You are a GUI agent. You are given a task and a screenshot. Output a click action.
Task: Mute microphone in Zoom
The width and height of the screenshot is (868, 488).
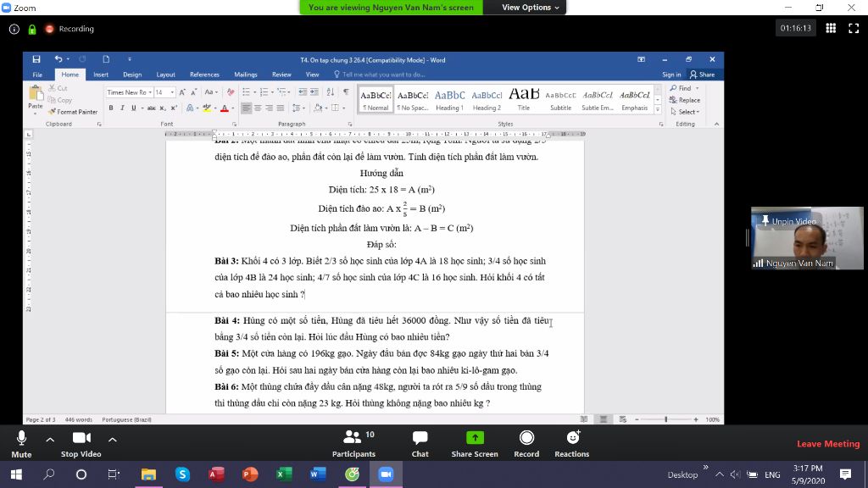21,444
